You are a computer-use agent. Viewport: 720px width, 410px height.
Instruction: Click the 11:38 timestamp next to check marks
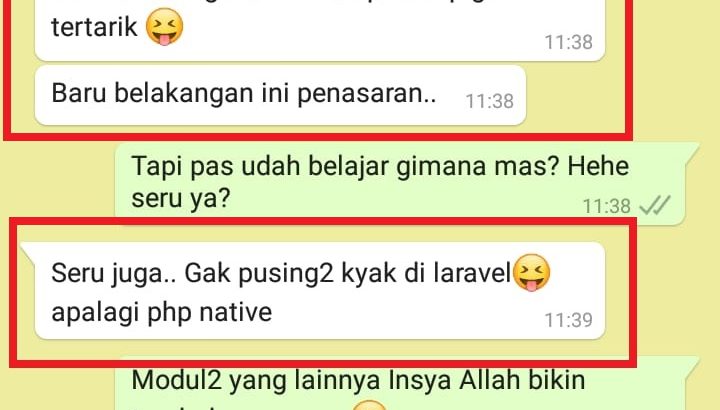pyautogui.click(x=607, y=206)
